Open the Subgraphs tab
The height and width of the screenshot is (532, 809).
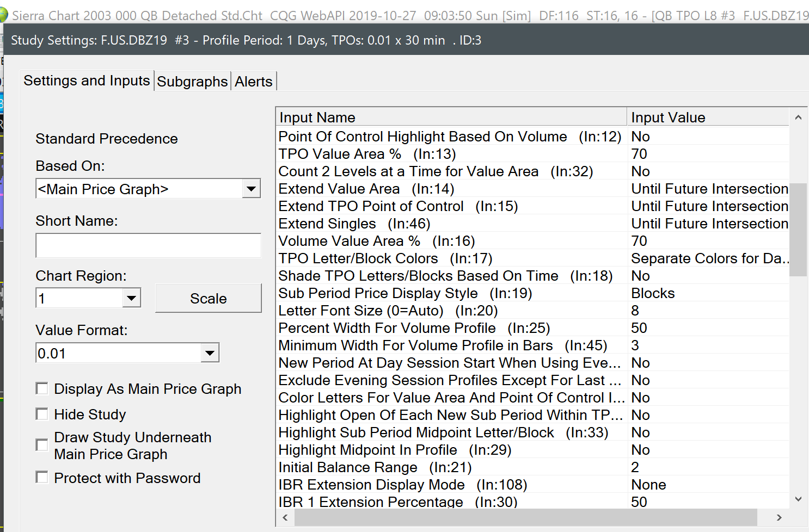(192, 82)
